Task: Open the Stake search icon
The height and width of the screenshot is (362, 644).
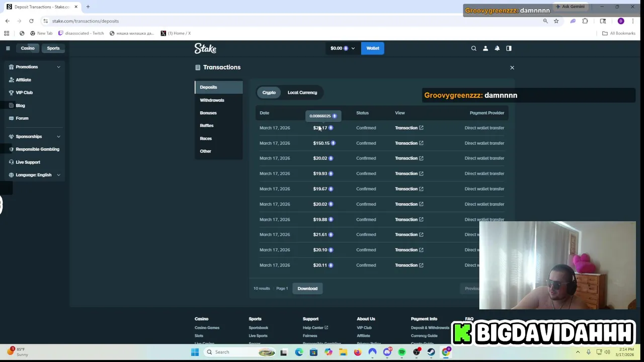Action: click(x=473, y=48)
